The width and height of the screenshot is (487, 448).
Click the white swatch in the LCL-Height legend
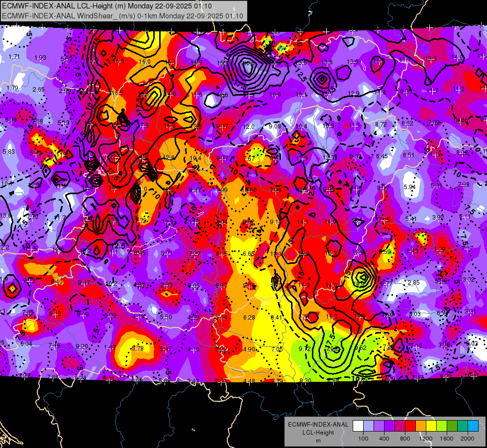pyautogui.click(x=358, y=426)
